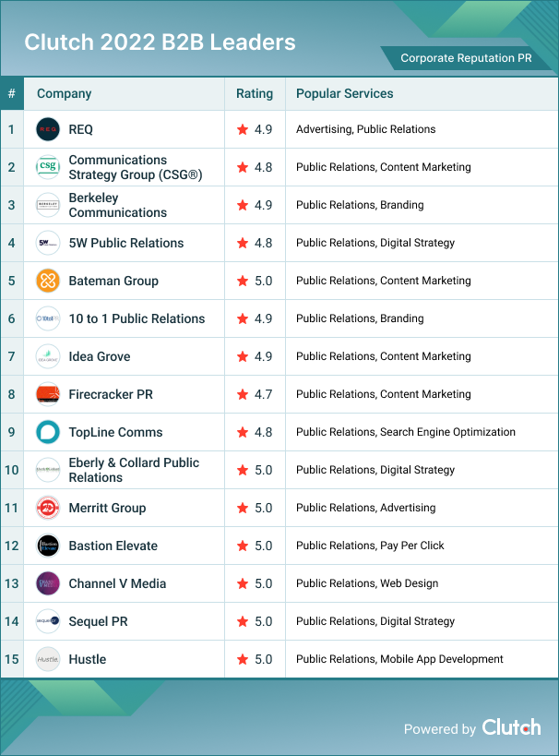Viewport: 559px width, 756px height.
Task: Click the Rating column header
Action: (x=255, y=93)
